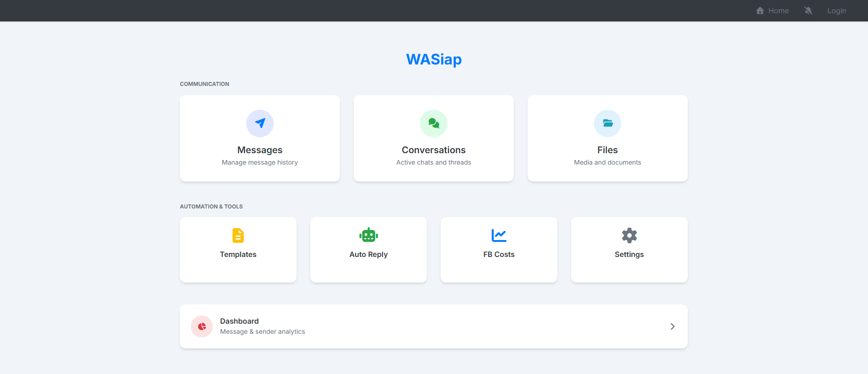Click the Auto Reply label
Image resolution: width=868 pixels, height=374 pixels.
coord(368,254)
